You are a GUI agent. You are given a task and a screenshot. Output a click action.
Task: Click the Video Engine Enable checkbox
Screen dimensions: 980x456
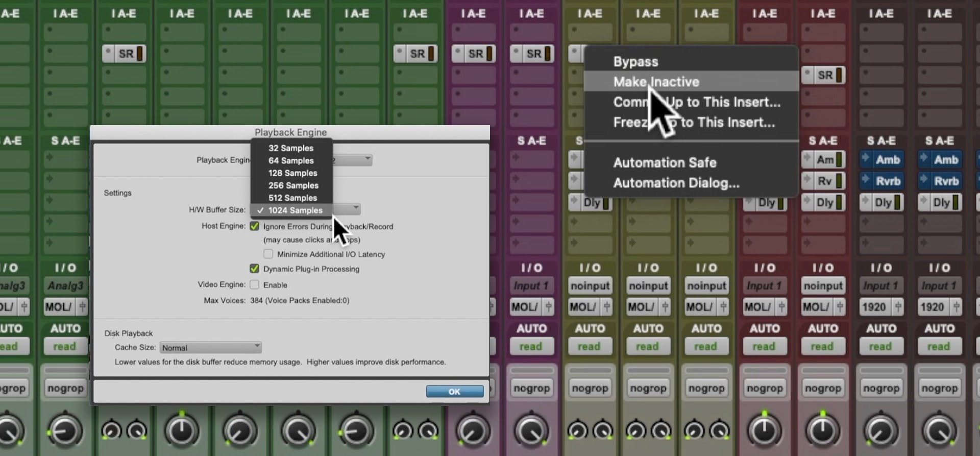[x=254, y=284]
